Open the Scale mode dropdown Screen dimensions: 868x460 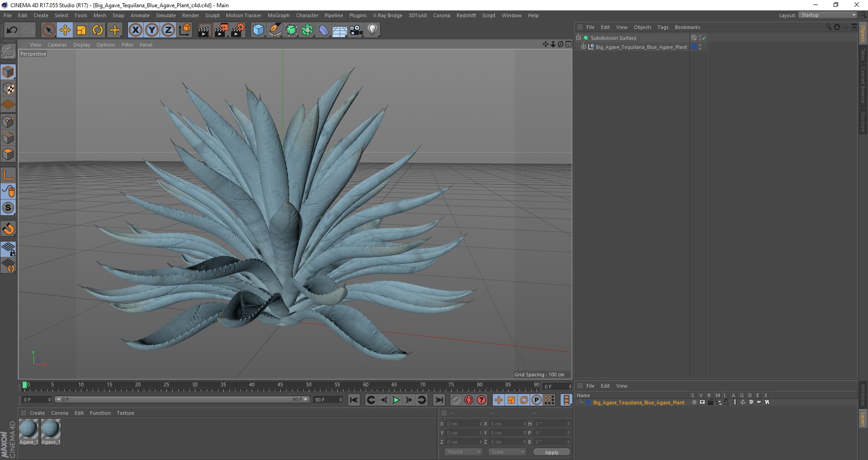click(507, 452)
